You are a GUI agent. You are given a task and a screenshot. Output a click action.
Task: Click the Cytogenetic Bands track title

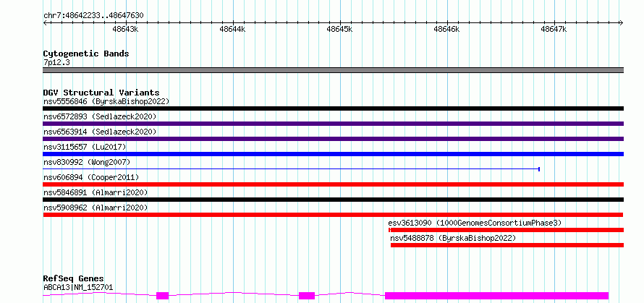(86, 54)
